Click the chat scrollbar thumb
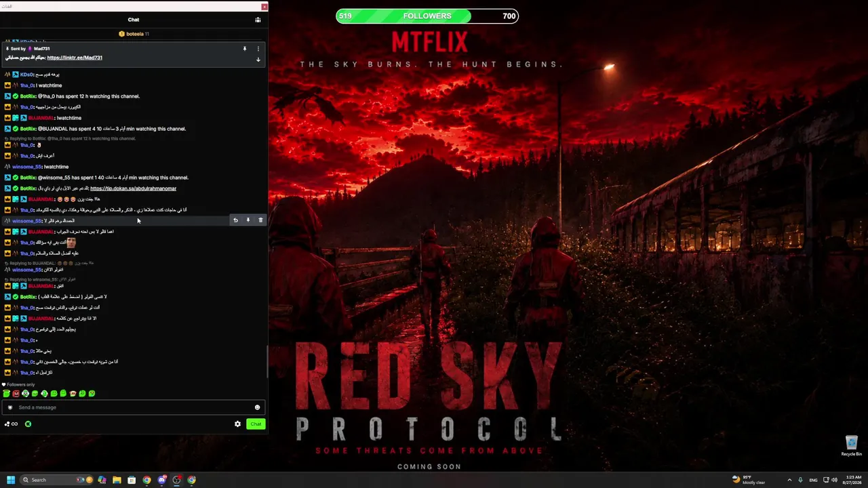The width and height of the screenshot is (868, 488). point(267,362)
